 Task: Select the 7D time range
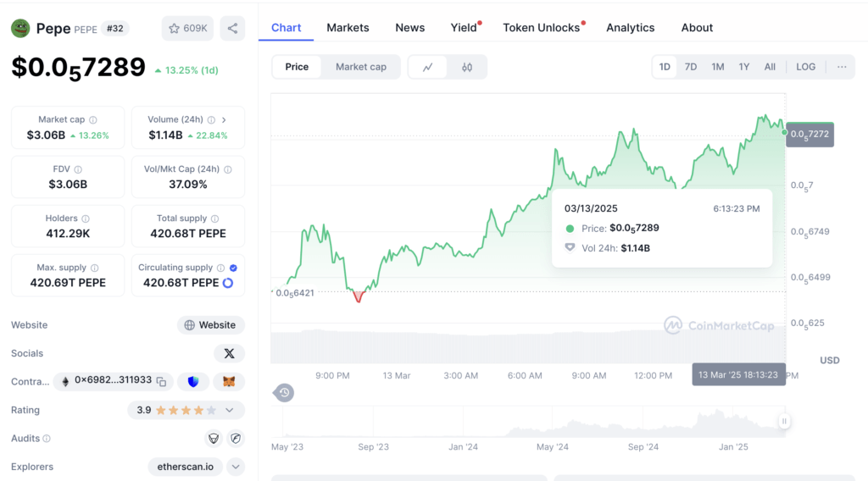(x=691, y=67)
